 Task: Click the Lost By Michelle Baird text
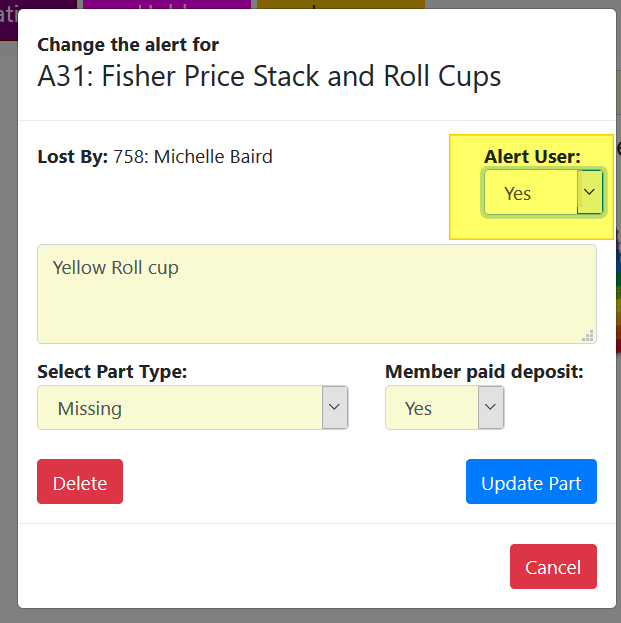tap(155, 157)
